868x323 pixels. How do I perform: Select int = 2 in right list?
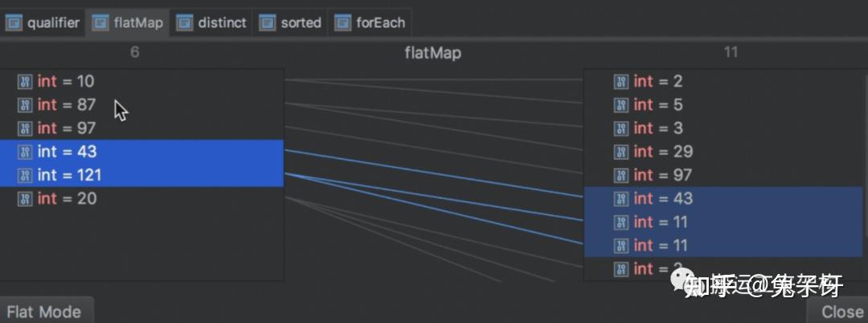pos(723,81)
